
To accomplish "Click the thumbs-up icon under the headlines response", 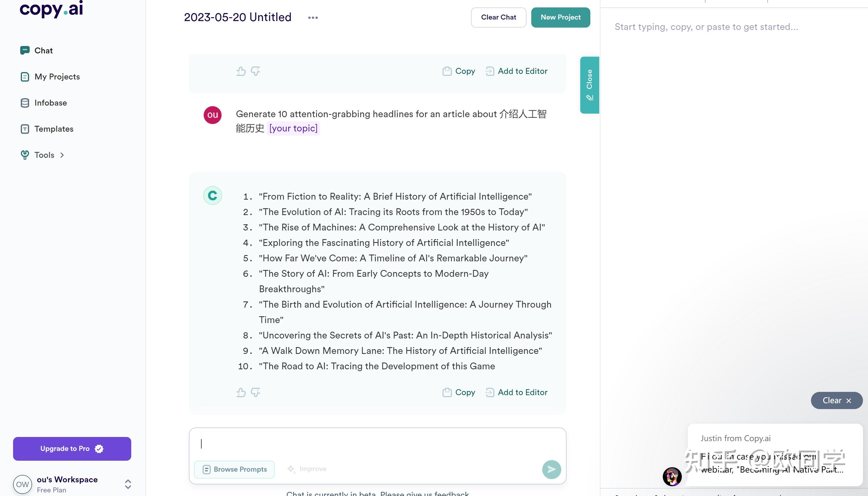I will pos(241,392).
